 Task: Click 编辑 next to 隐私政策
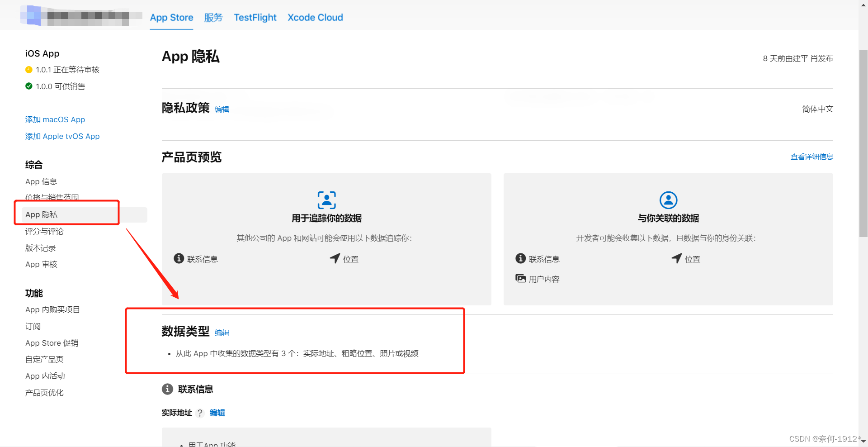(222, 109)
